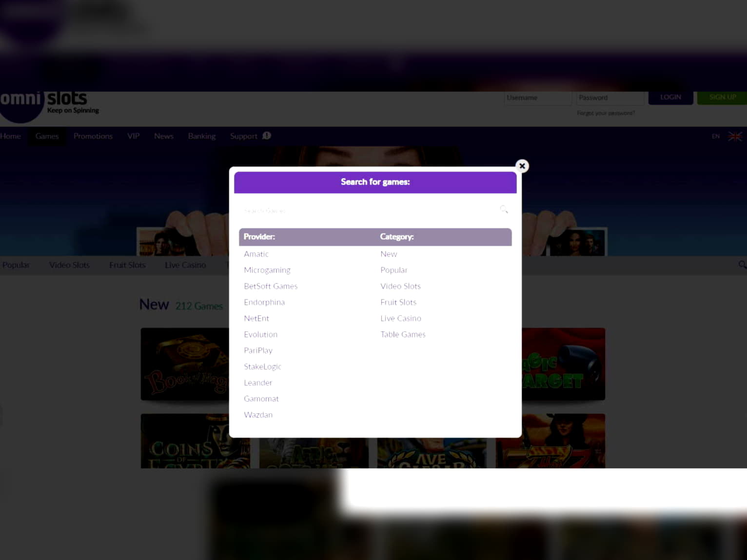The height and width of the screenshot is (560, 747).
Task: Choose StakeLogic provider
Action: pos(263,367)
